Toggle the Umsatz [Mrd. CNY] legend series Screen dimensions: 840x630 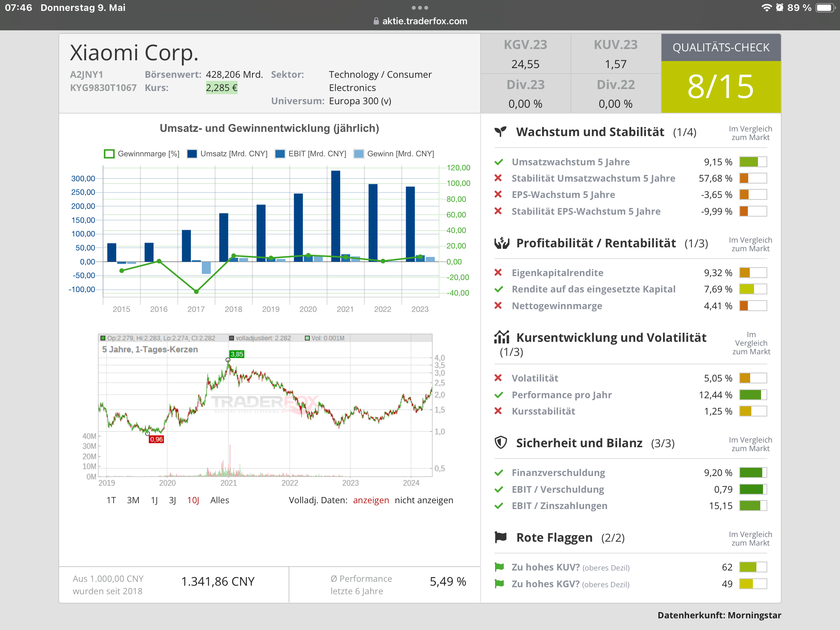[x=227, y=154]
